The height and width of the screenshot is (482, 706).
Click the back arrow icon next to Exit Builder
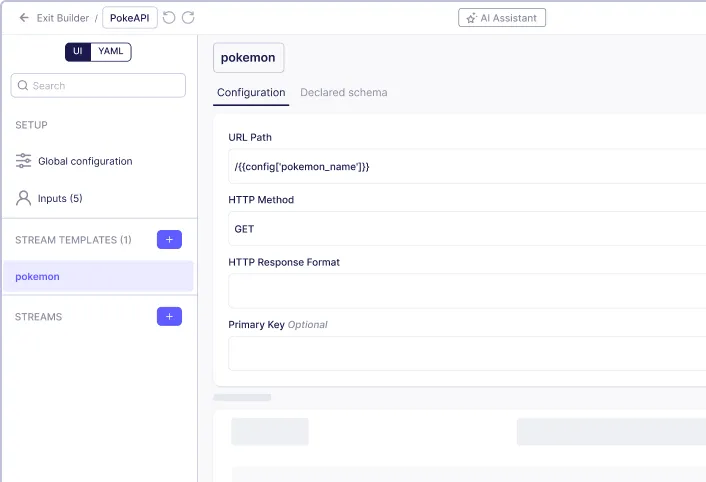click(24, 18)
